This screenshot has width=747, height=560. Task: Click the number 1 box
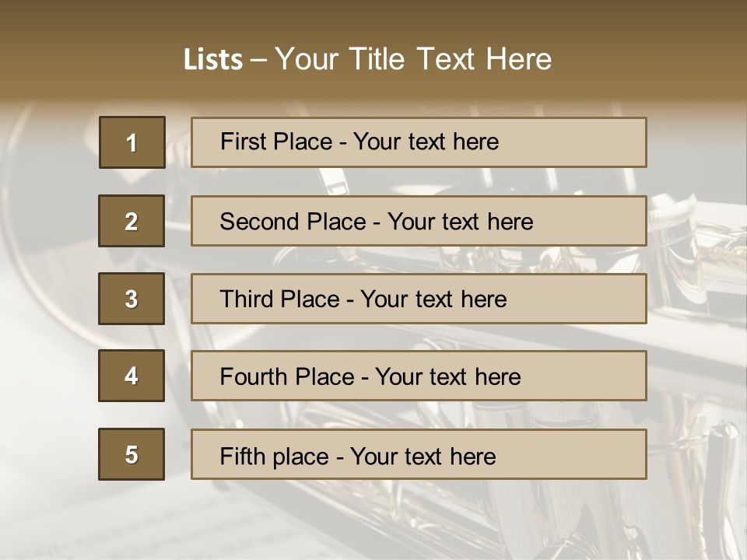[x=132, y=142]
